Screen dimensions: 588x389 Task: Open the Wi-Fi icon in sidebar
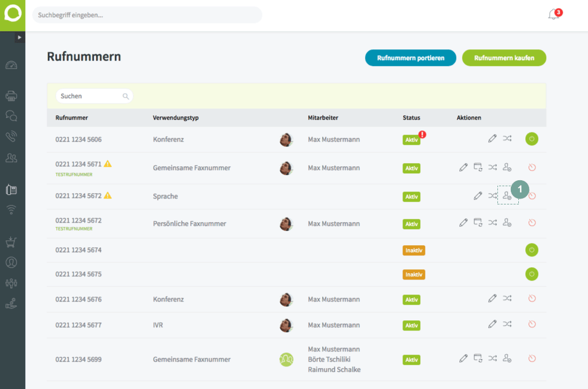[x=11, y=209]
